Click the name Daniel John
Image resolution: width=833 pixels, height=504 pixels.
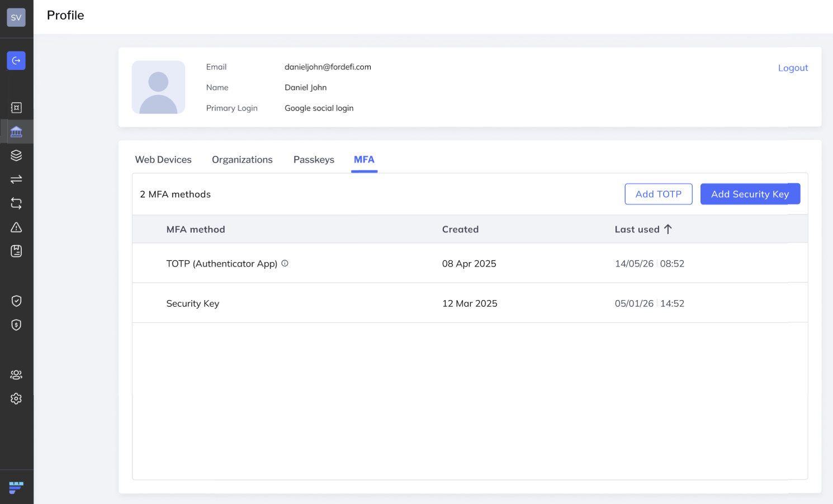(306, 88)
